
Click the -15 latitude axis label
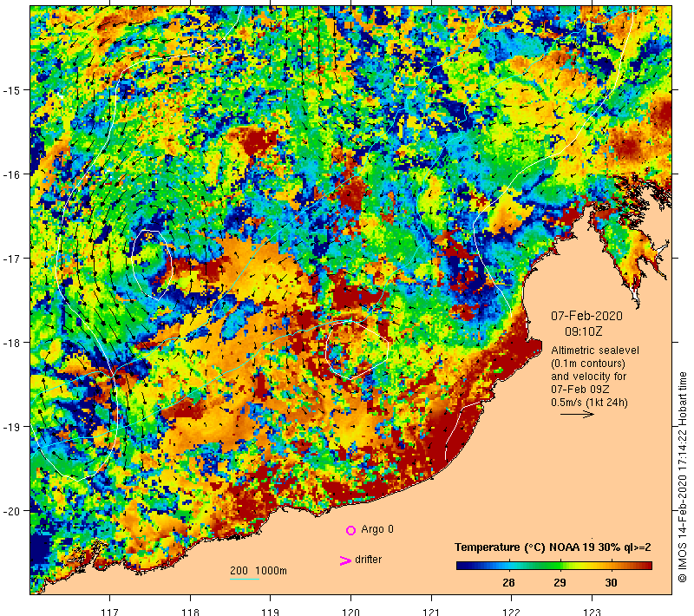(x=11, y=90)
